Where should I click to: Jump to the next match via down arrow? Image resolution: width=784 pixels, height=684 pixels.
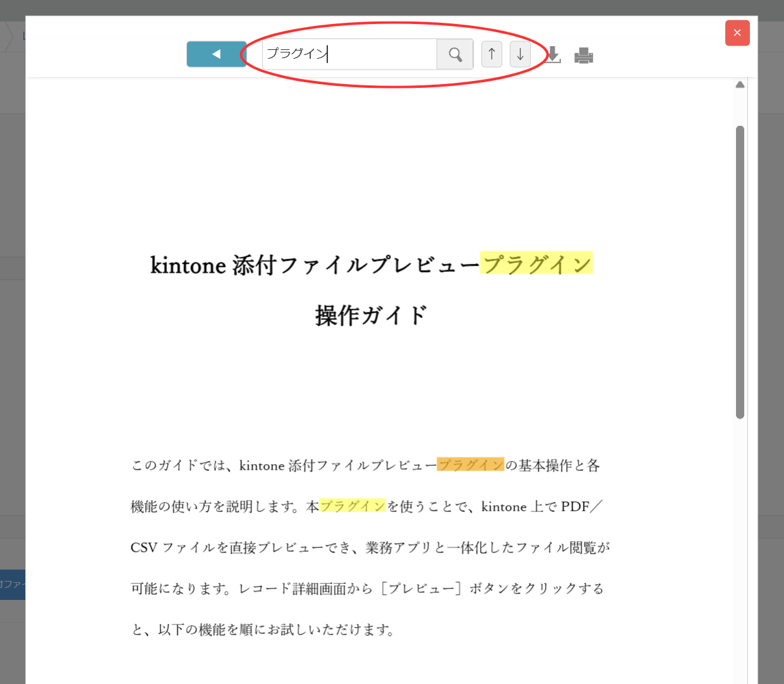click(x=520, y=54)
